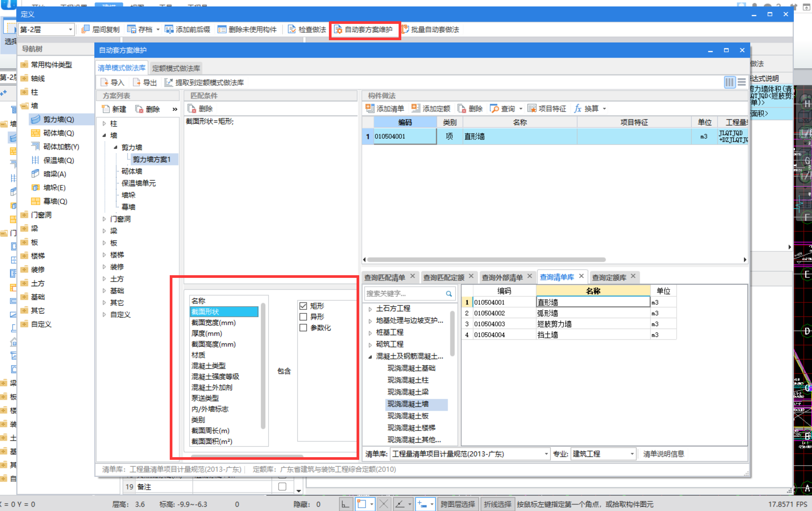This screenshot has width=812, height=511.
Task: Select 砌体墙(Q) in navigation tree
Action: point(58,133)
